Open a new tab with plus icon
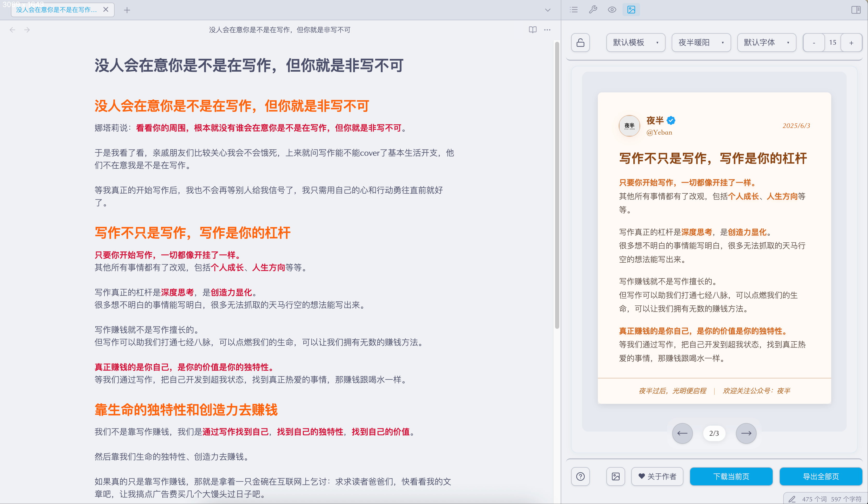Image resolution: width=868 pixels, height=504 pixels. click(x=127, y=10)
